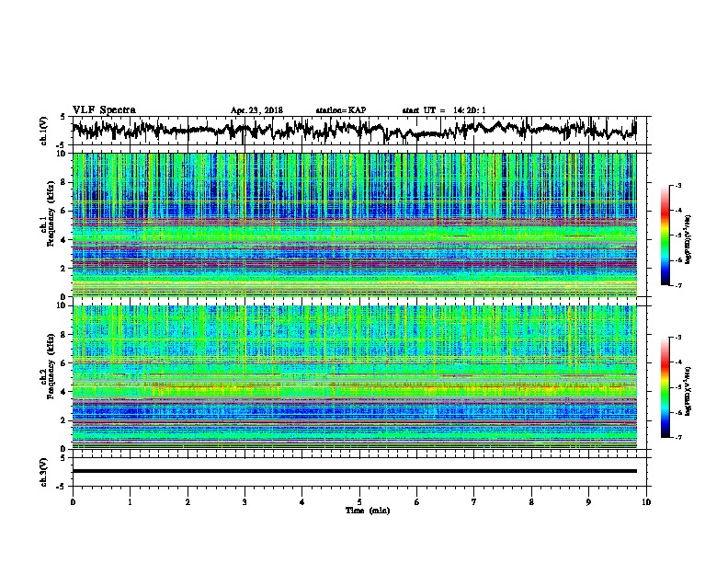Click the "Apr. 23, 2018" date text

256,110
